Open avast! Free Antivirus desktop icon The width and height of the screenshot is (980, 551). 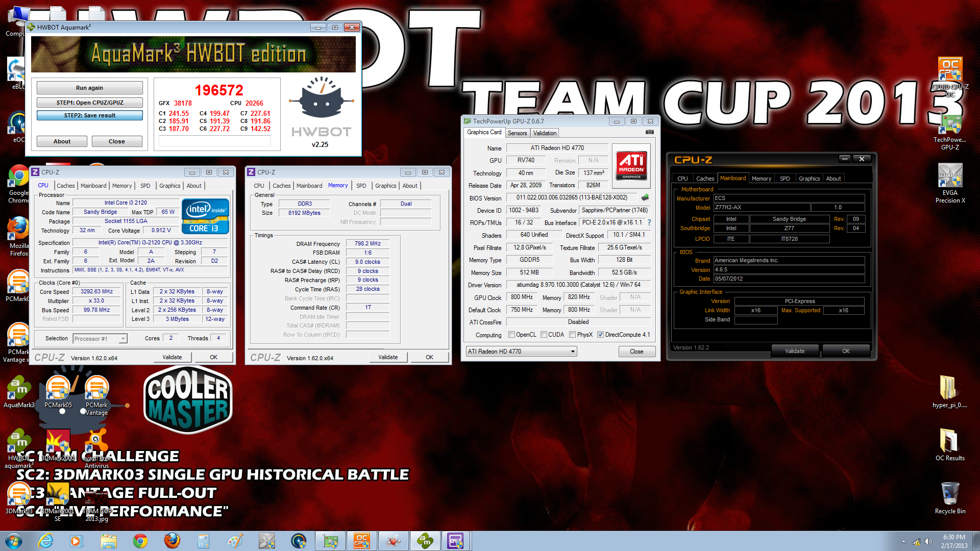click(96, 449)
